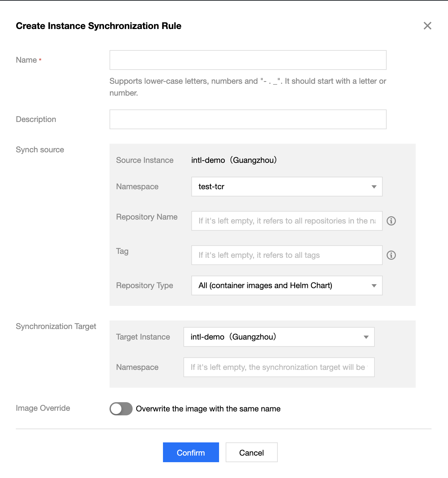Click the arrow on the test-tcr namespace selector
Image resolution: width=448 pixels, height=478 pixels.
[x=374, y=187]
